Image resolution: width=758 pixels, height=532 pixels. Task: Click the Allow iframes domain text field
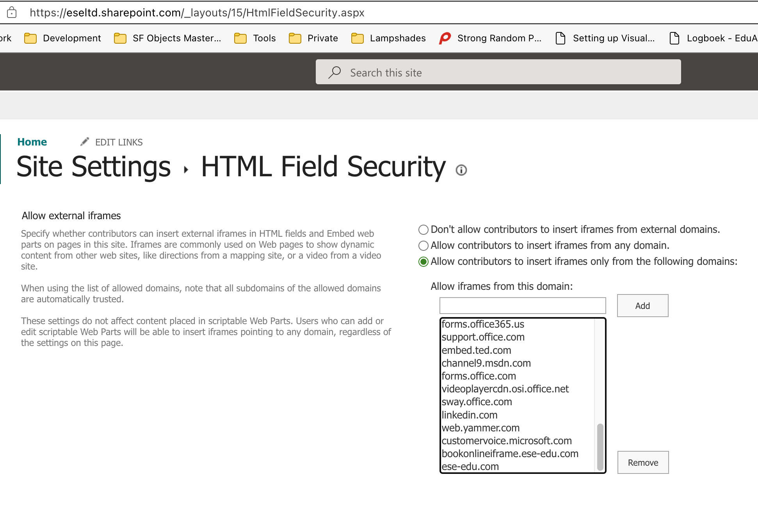(522, 306)
